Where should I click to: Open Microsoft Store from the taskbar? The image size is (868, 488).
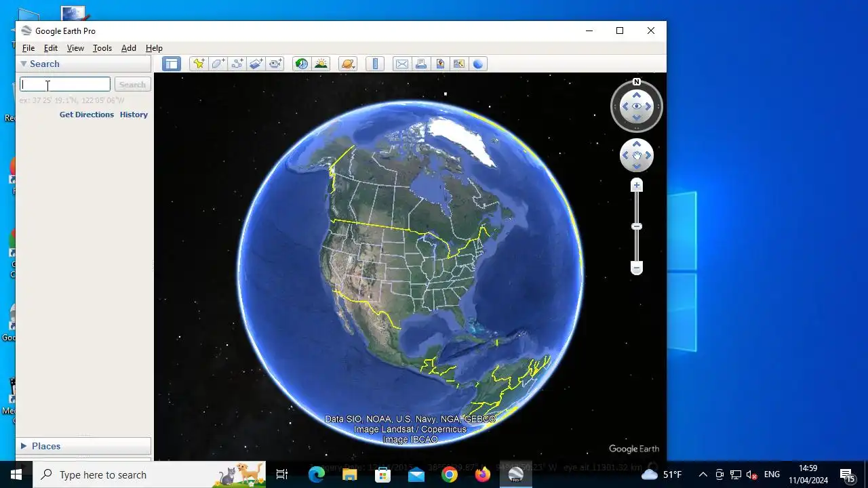pos(383,474)
